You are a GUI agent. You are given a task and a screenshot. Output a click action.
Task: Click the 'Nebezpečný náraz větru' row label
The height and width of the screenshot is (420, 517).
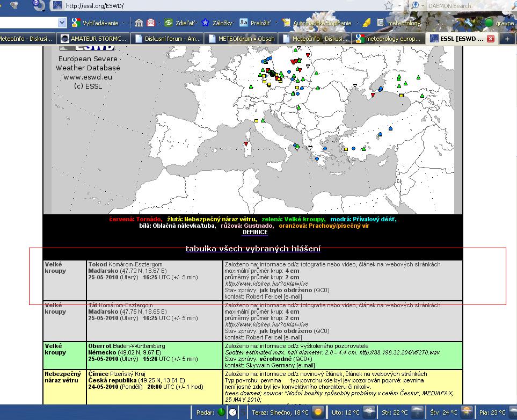point(63,377)
